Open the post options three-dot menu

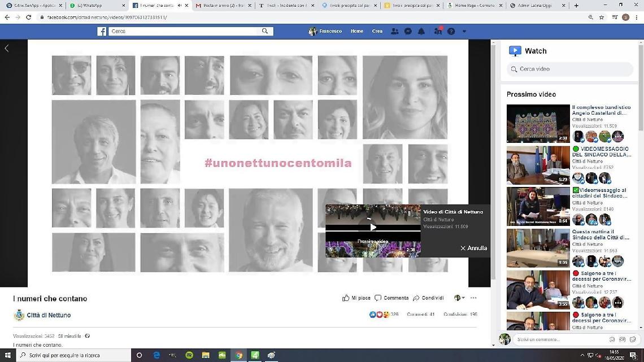coord(473,298)
